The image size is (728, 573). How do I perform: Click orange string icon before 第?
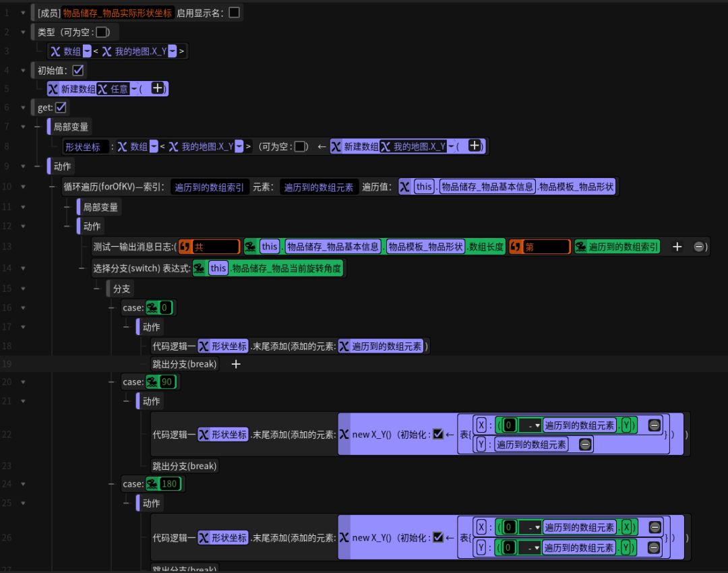(x=516, y=247)
